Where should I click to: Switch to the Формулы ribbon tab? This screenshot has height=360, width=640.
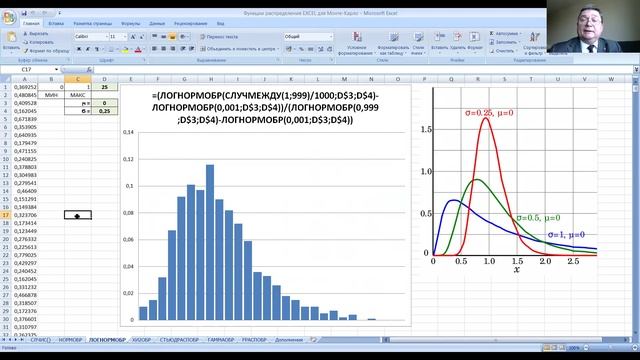pos(131,24)
